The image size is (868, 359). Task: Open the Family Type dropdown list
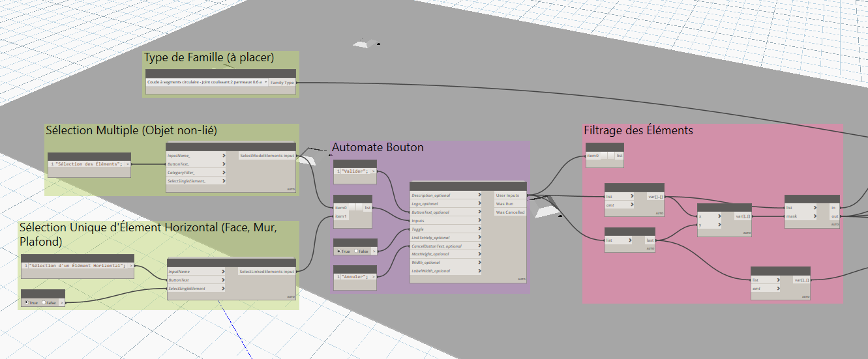point(265,83)
